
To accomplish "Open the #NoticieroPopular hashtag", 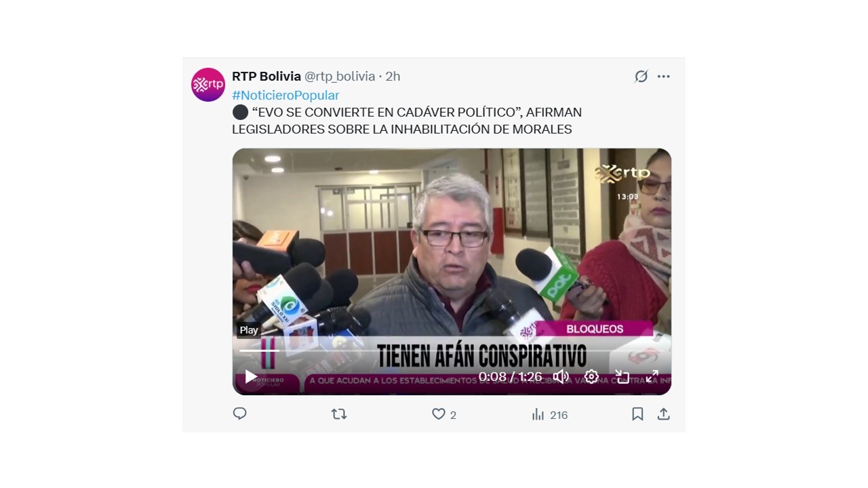I will point(285,96).
